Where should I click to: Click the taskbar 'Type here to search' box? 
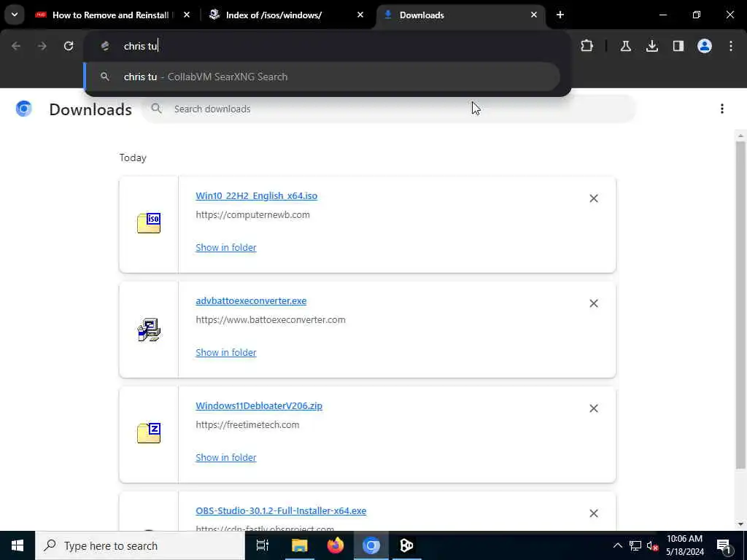coord(140,545)
